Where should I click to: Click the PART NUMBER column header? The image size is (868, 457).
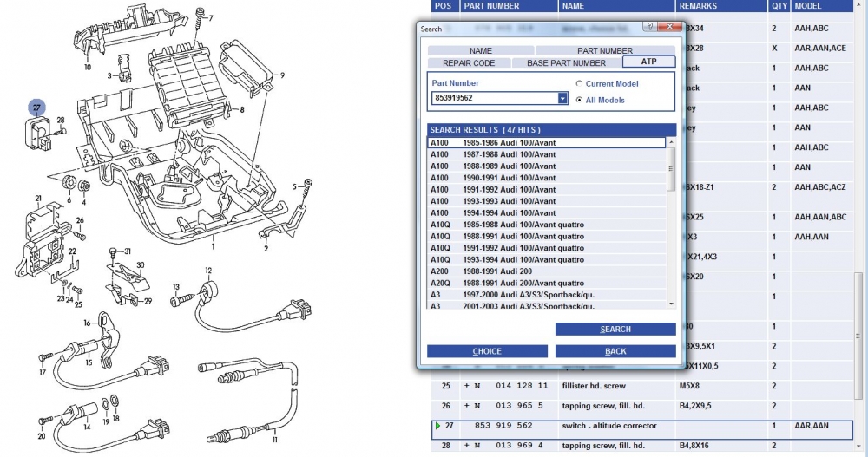pos(509,6)
